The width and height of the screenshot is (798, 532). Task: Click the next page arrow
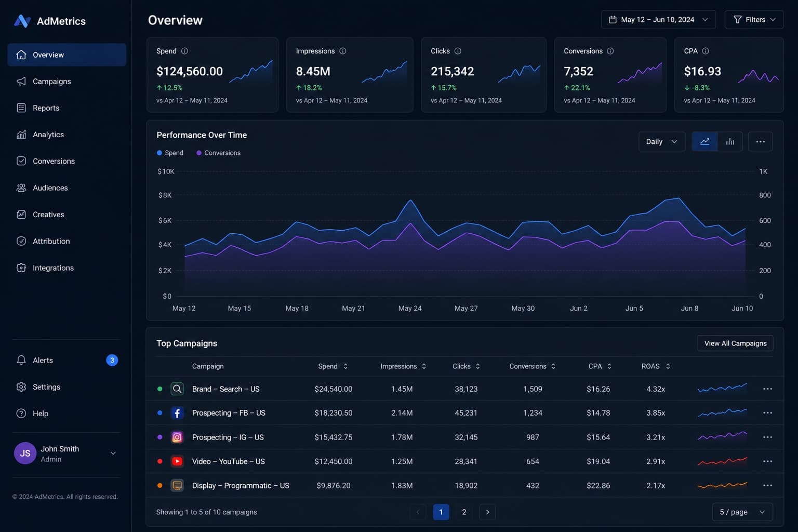pos(487,512)
